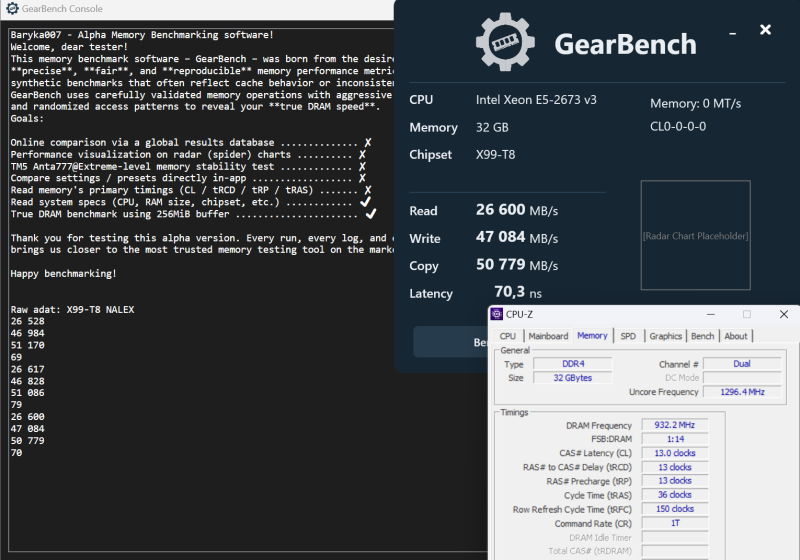Click the GearBench Console gear icon in title bar

pos(13,9)
